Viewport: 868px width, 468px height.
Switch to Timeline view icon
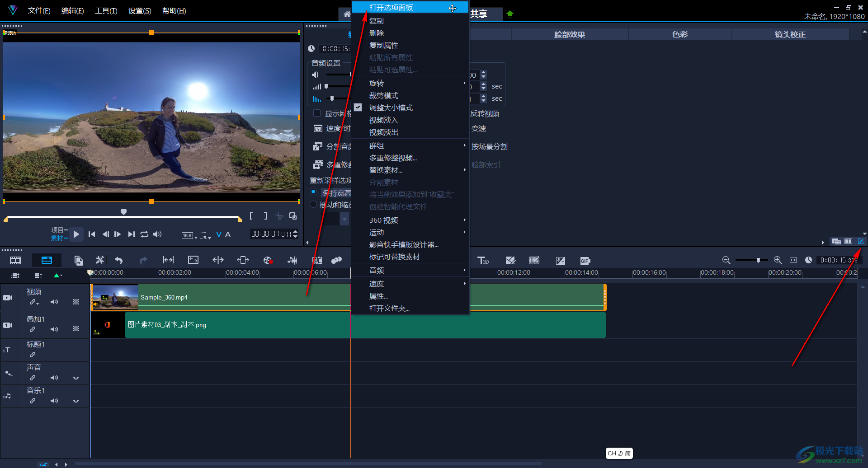(47, 260)
